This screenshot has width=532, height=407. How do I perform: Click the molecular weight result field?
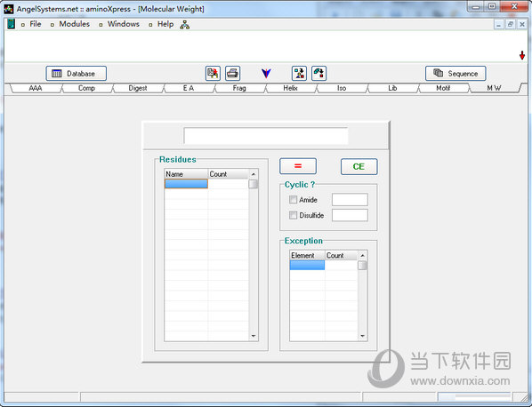pyautogui.click(x=266, y=136)
